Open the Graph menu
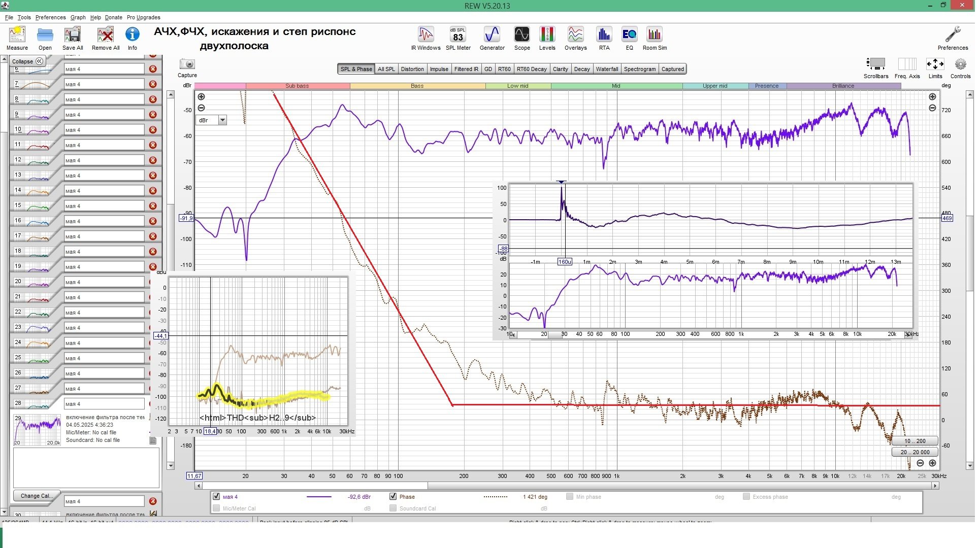 coord(78,17)
